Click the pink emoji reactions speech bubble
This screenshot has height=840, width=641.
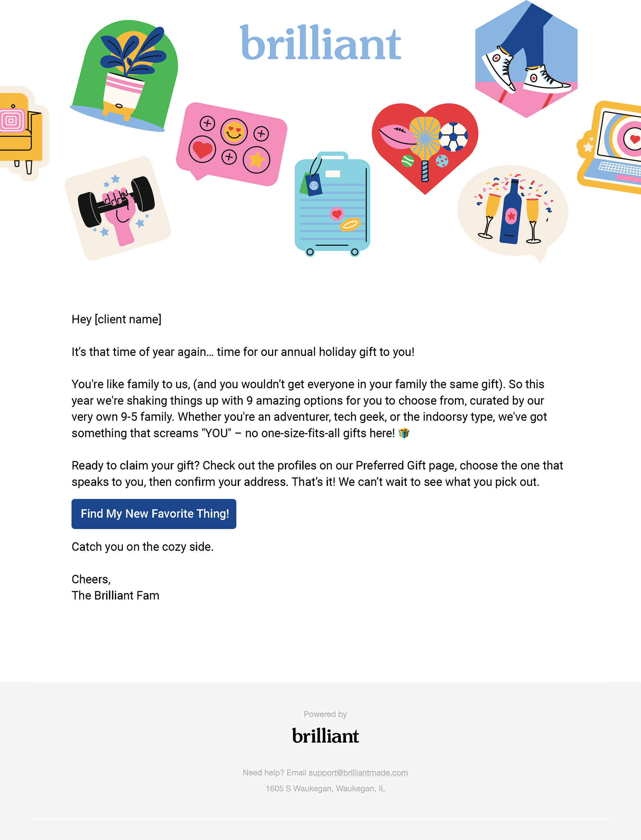tap(232, 144)
